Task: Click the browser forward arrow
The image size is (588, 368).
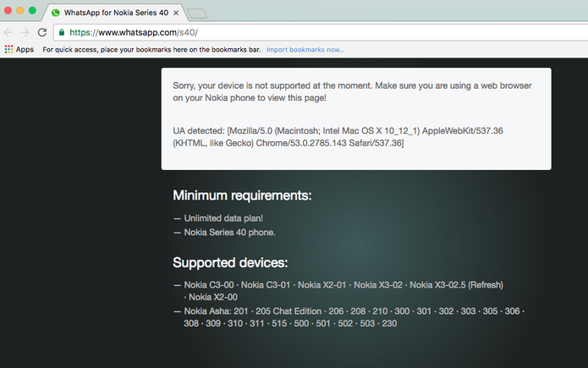Action: pos(25,33)
